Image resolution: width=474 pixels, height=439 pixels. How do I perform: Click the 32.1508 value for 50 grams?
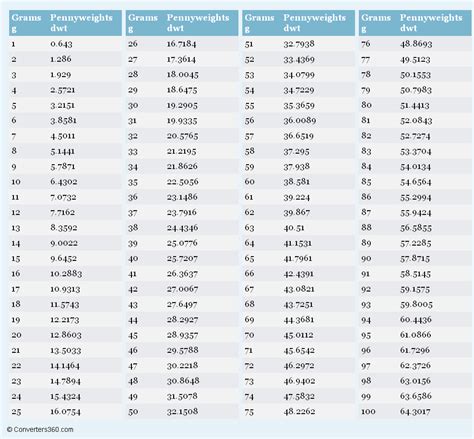point(182,412)
